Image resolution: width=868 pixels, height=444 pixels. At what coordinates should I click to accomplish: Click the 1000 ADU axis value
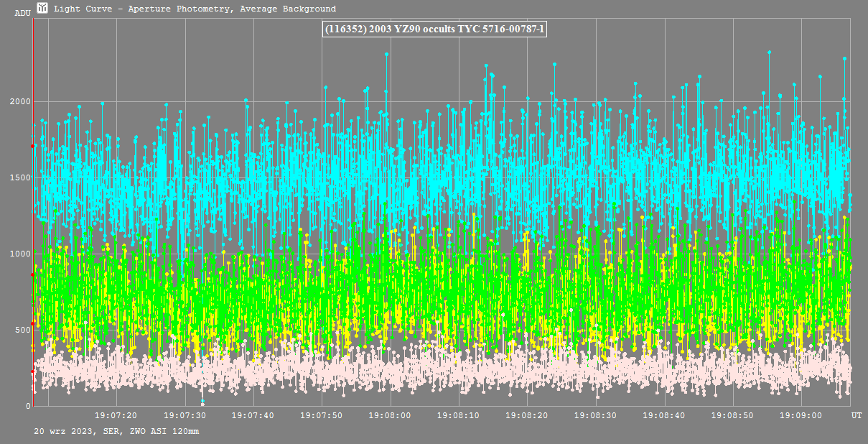click(21, 254)
